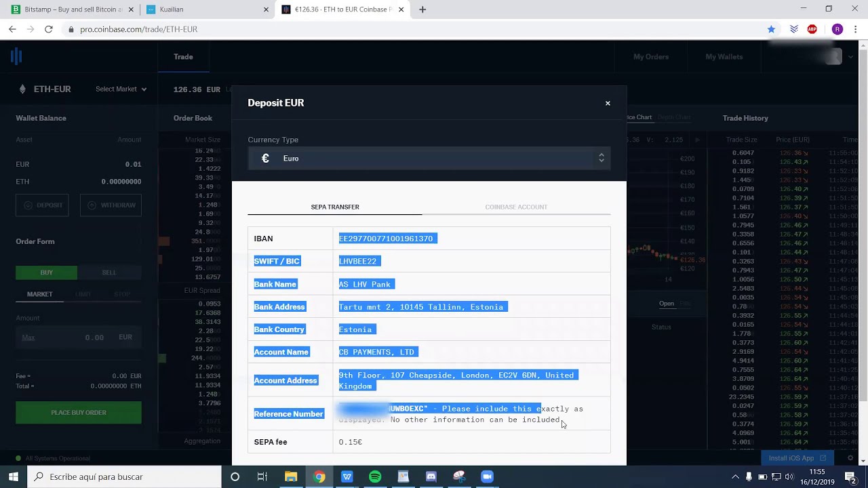Screen dimensions: 868x488
Task: Click the Amount input field in EUR
Action: pyautogui.click(x=79, y=337)
